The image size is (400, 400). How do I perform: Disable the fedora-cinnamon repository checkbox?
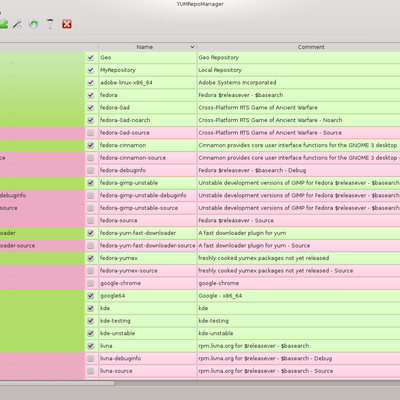(90, 145)
